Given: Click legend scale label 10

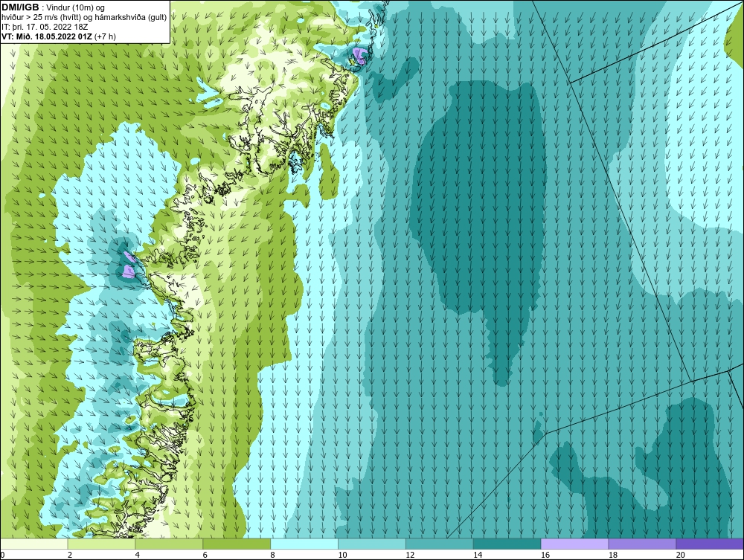Looking at the screenshot, I should pos(342,555).
